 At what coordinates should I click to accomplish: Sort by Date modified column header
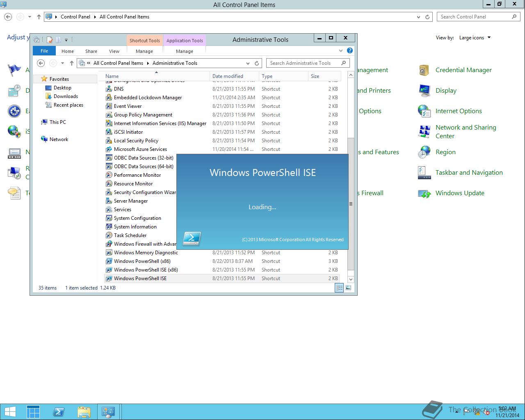pyautogui.click(x=234, y=76)
